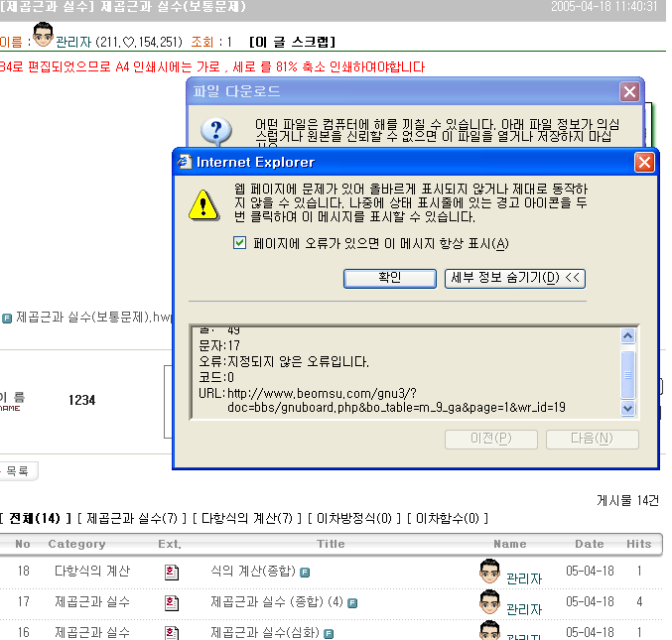Click the 오류:지정되지 않은 오류입니다 line
Viewport: 672px width, 640px height.
tap(283, 362)
